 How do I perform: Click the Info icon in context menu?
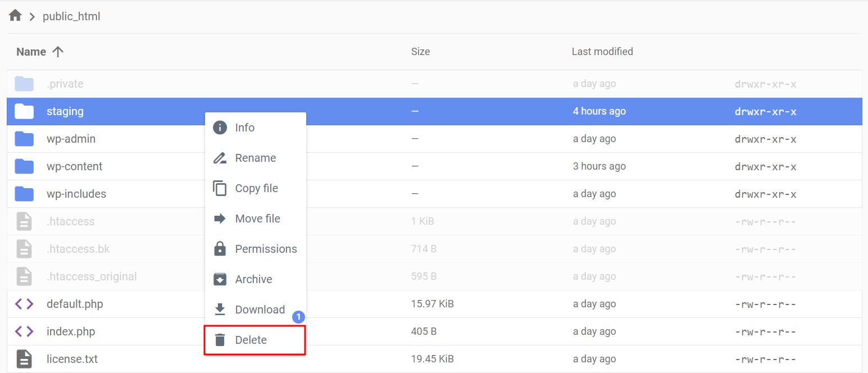(x=220, y=128)
